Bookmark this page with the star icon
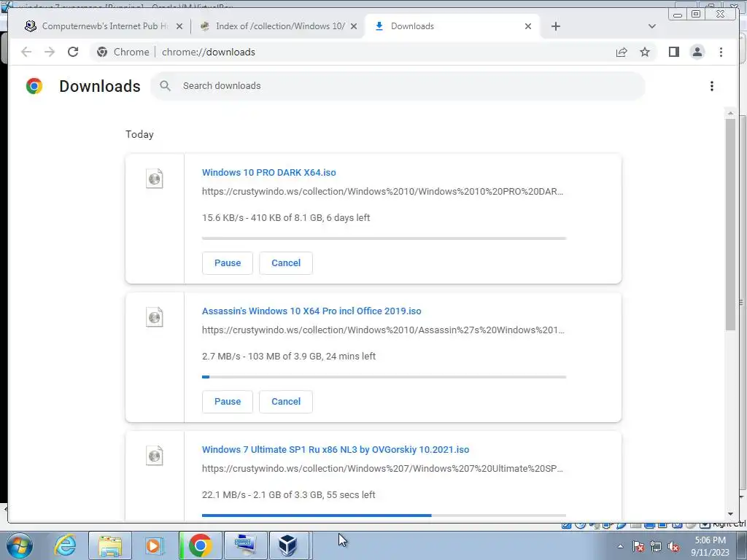The width and height of the screenshot is (747, 560). [x=645, y=52]
